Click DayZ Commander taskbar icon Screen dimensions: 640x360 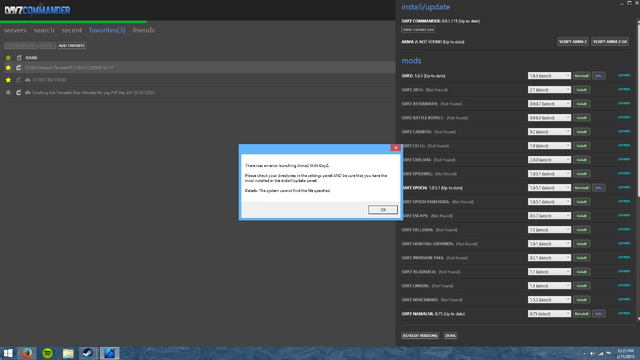tap(109, 353)
